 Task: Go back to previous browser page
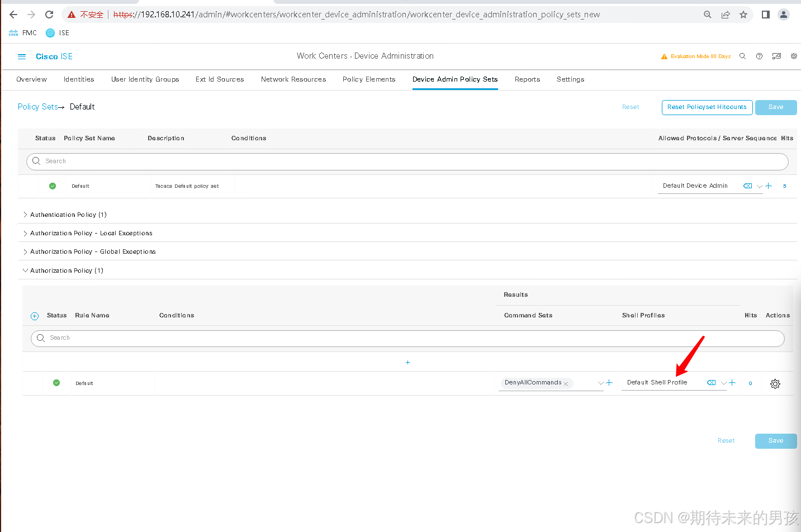pos(13,15)
